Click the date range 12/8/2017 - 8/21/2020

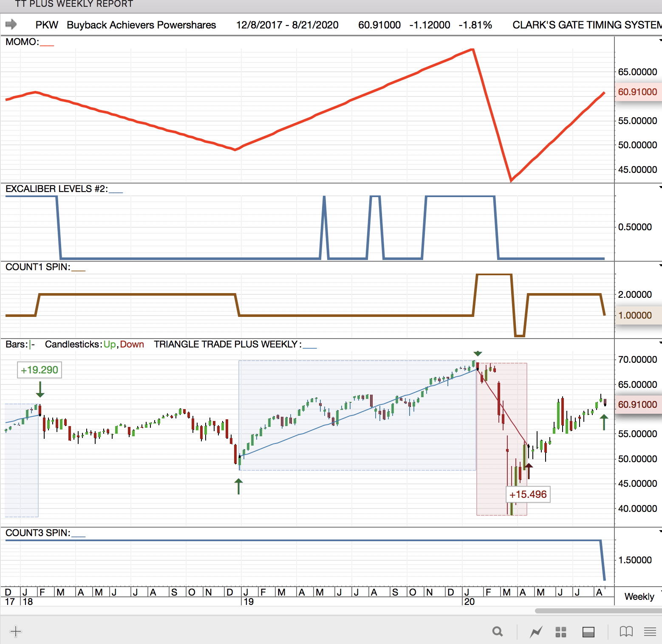tap(287, 25)
